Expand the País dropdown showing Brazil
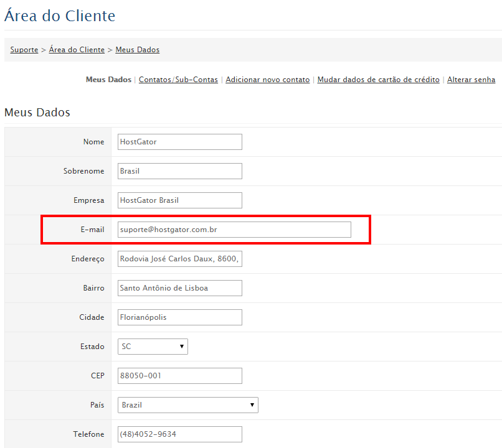The image size is (502, 448). pos(187,404)
